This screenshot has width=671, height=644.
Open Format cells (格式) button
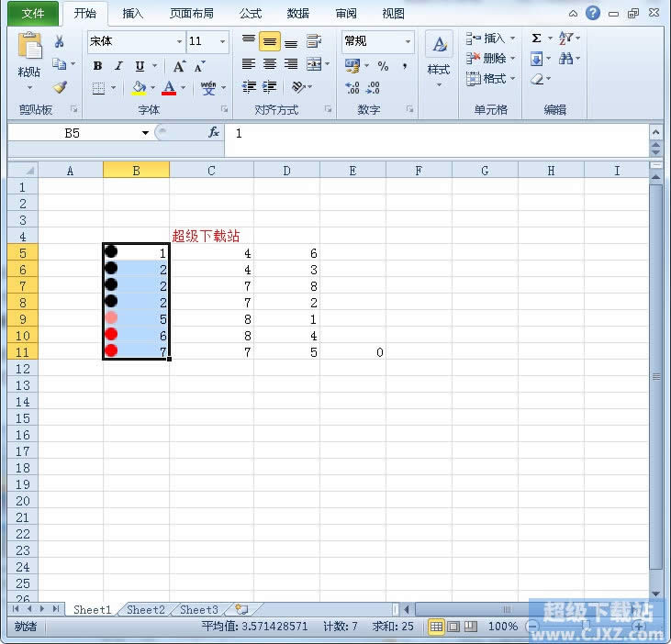click(x=490, y=79)
